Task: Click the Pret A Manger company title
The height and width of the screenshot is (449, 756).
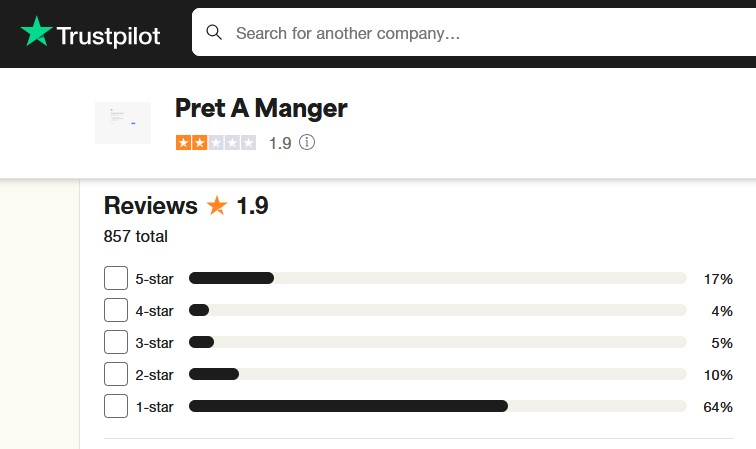Action: click(261, 108)
